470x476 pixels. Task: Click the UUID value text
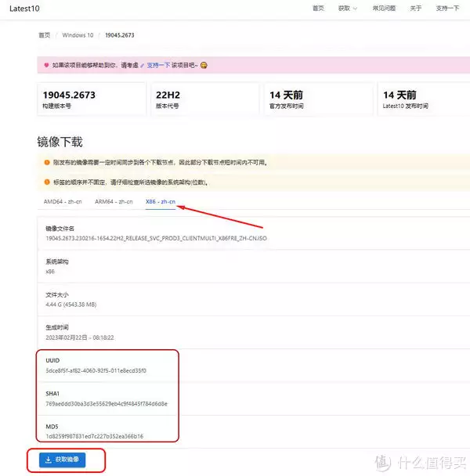click(96, 370)
